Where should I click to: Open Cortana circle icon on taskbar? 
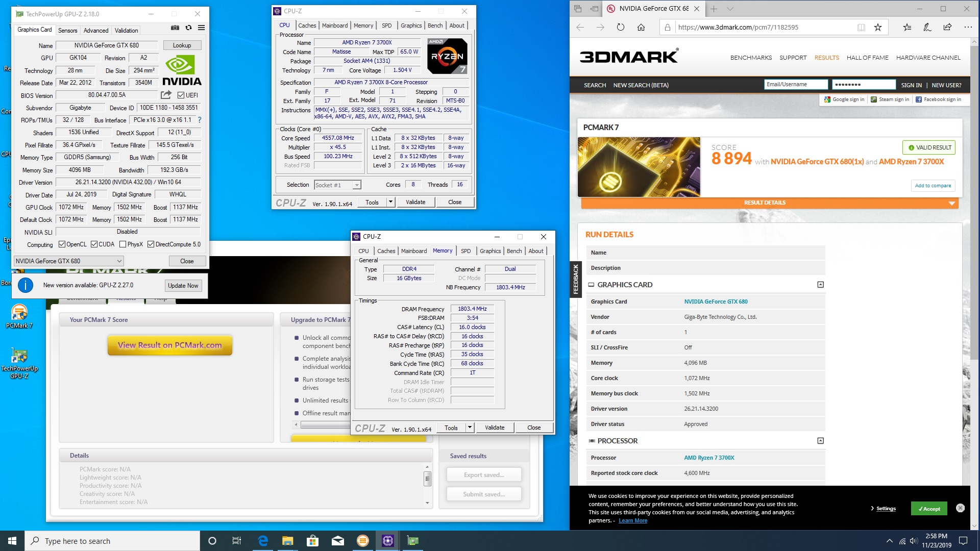pos(212,541)
